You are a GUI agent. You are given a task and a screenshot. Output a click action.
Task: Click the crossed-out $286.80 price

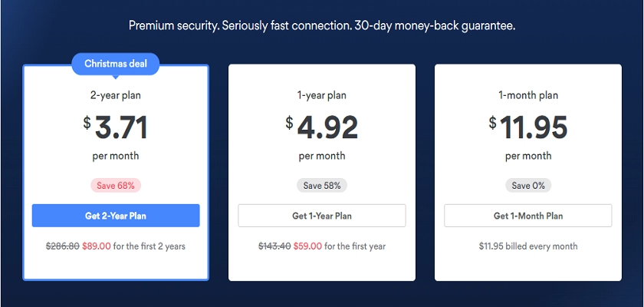(x=62, y=246)
